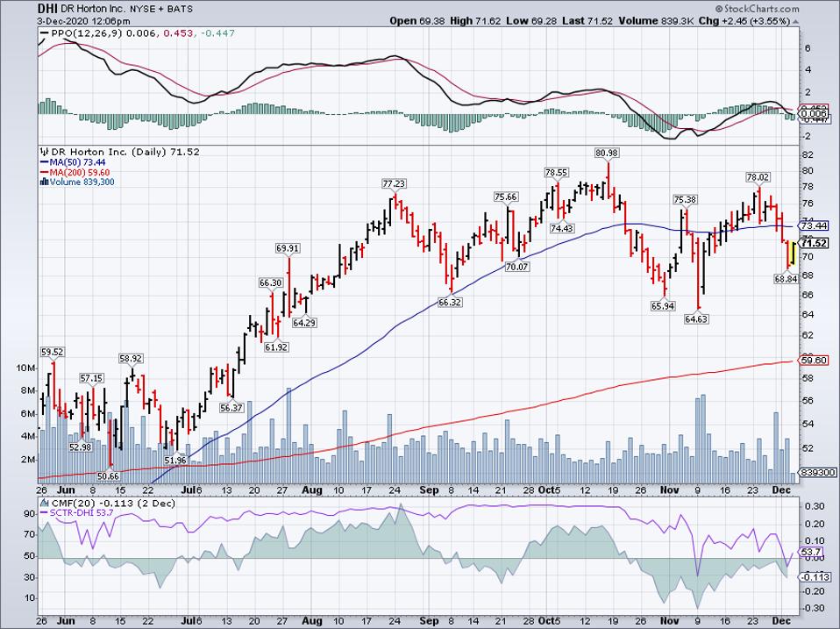Click the 59.52 price label

52,352
